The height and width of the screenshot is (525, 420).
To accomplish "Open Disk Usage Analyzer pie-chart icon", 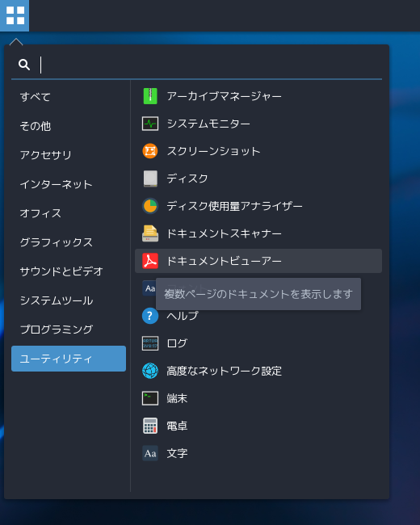I will (x=150, y=206).
